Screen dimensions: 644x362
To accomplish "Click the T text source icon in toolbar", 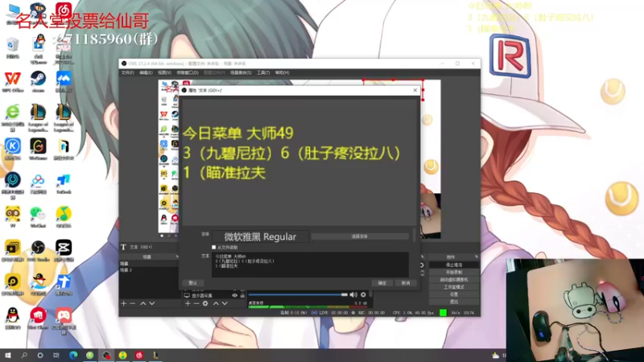I will click(x=123, y=247).
